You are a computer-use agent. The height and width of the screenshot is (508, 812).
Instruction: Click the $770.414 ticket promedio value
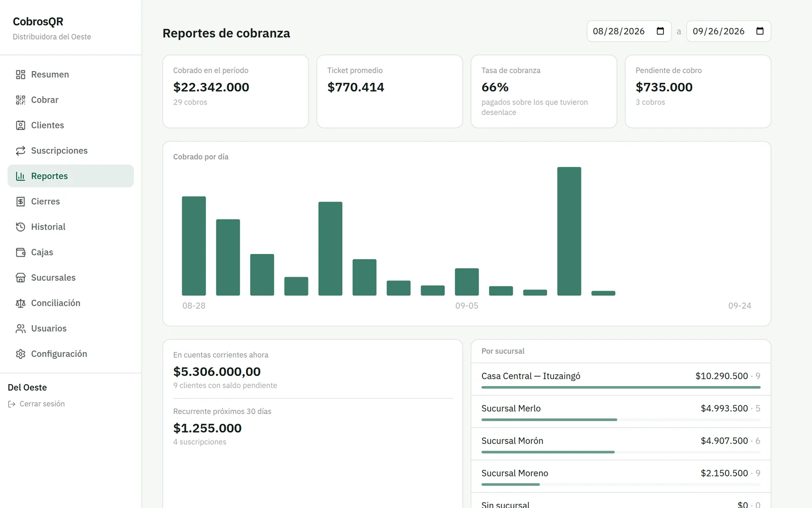click(x=356, y=87)
